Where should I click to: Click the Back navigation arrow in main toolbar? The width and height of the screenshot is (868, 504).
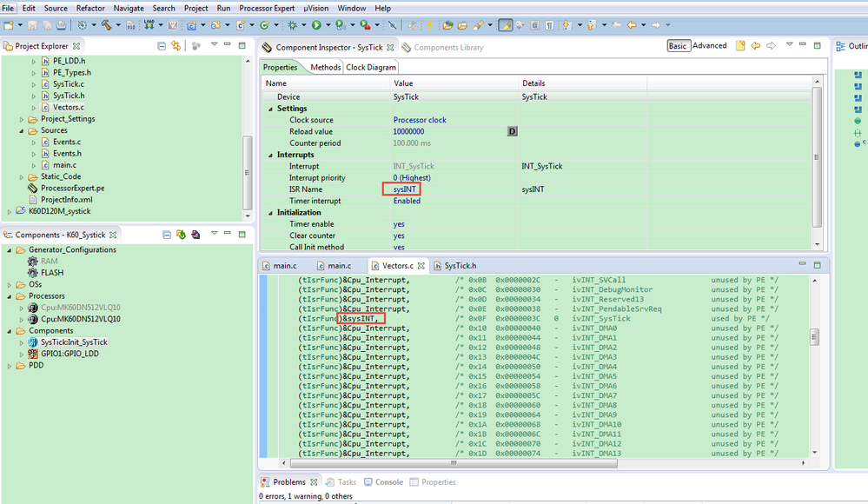click(x=632, y=25)
